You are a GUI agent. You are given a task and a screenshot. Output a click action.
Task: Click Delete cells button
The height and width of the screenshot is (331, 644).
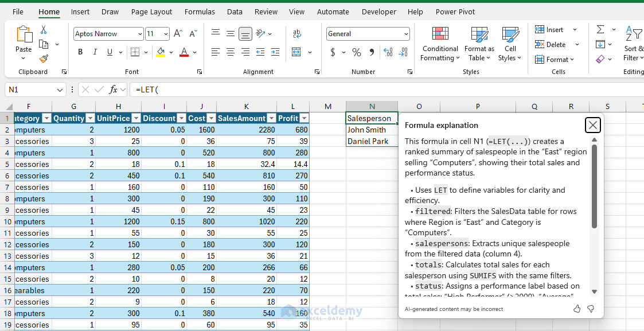[551, 44]
